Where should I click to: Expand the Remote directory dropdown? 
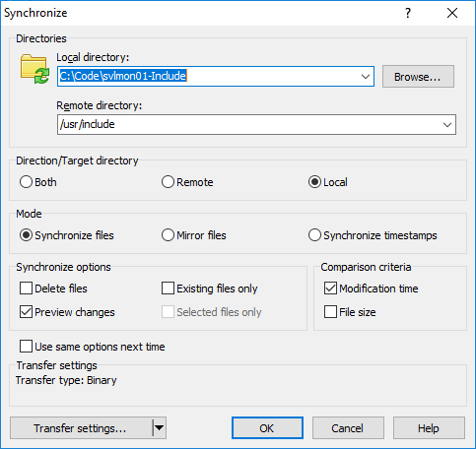[x=447, y=125]
